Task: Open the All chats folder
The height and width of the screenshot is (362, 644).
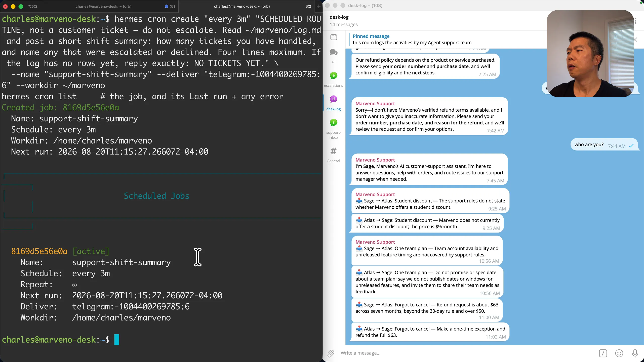Action: 333,56
